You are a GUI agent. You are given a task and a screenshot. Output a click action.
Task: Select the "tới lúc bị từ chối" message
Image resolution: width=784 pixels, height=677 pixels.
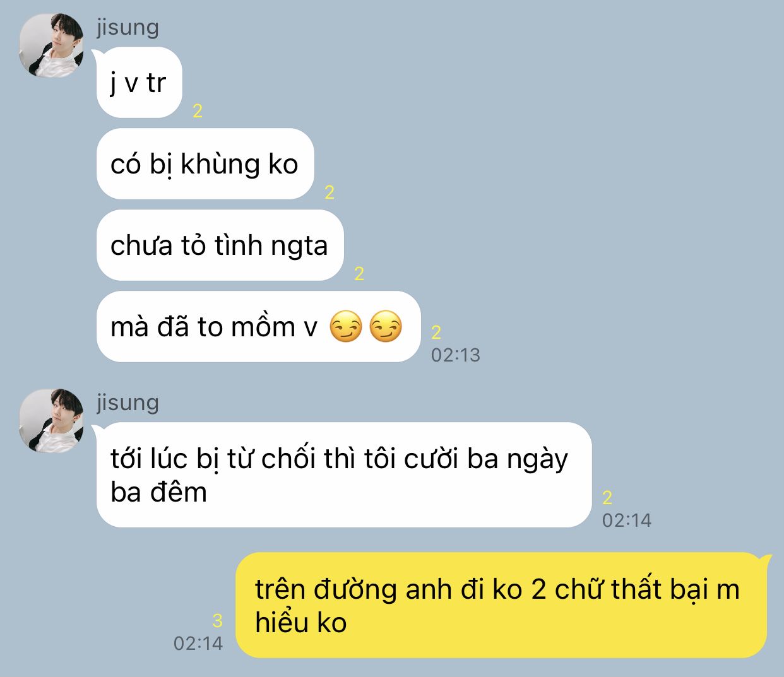pyautogui.click(x=344, y=475)
